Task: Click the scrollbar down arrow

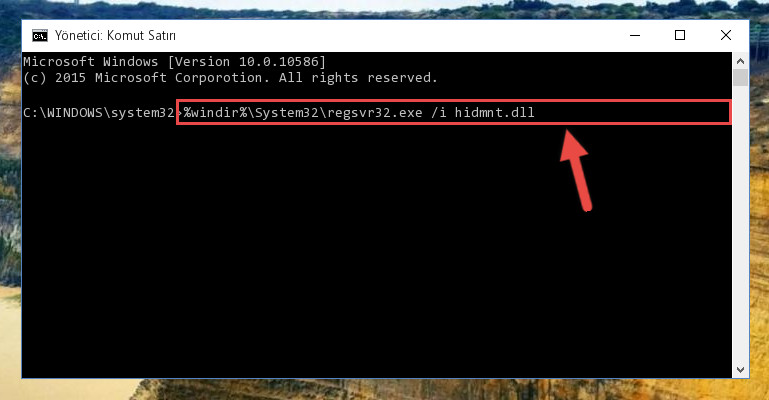Action: (x=741, y=370)
